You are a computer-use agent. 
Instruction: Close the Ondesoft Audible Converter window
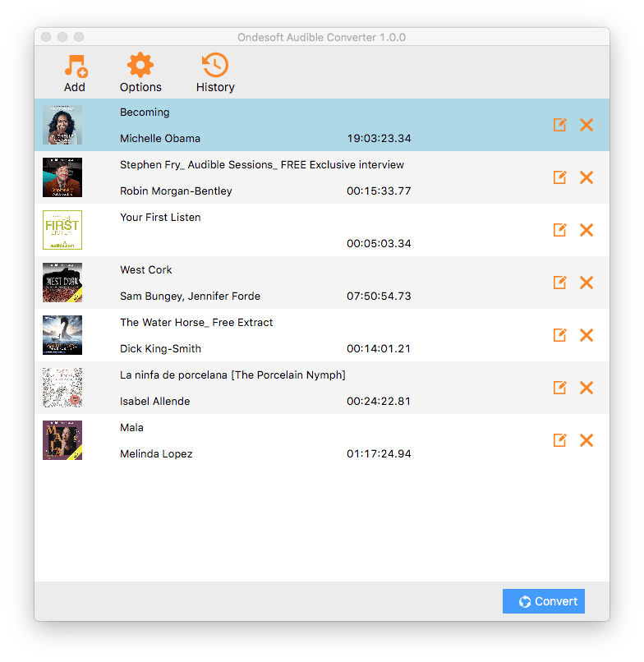(46, 37)
